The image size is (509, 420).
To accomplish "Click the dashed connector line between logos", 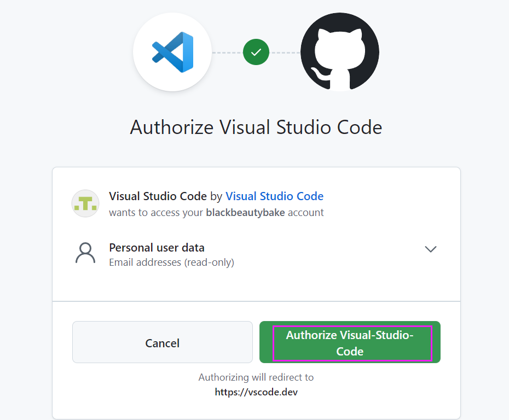I will [x=227, y=52].
